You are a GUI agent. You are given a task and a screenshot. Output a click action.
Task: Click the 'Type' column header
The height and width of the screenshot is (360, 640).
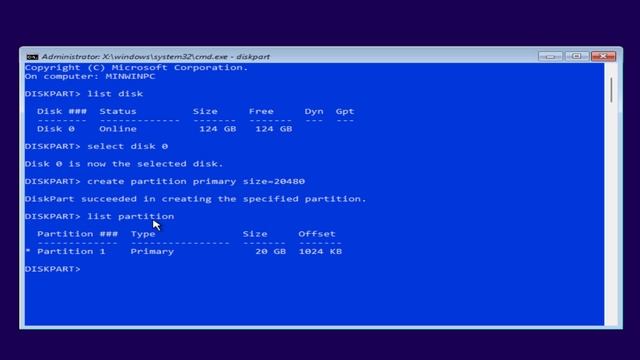(143, 234)
